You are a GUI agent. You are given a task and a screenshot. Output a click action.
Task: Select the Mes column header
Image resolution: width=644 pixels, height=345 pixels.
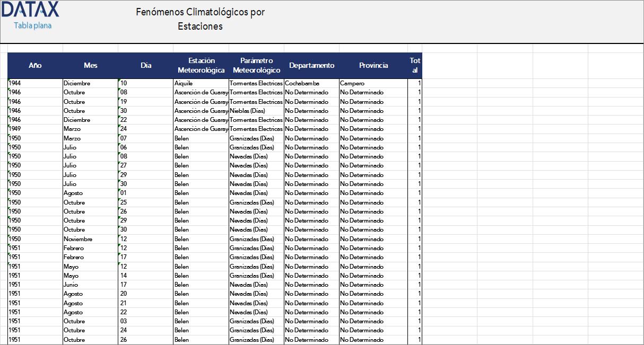[90, 66]
